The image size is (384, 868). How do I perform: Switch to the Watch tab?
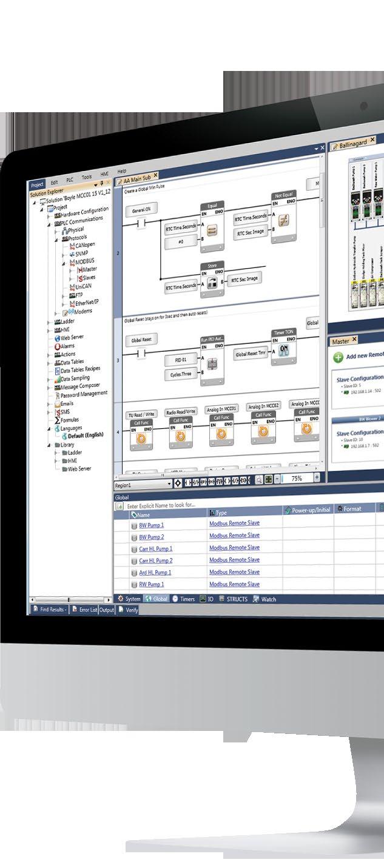pyautogui.click(x=264, y=599)
